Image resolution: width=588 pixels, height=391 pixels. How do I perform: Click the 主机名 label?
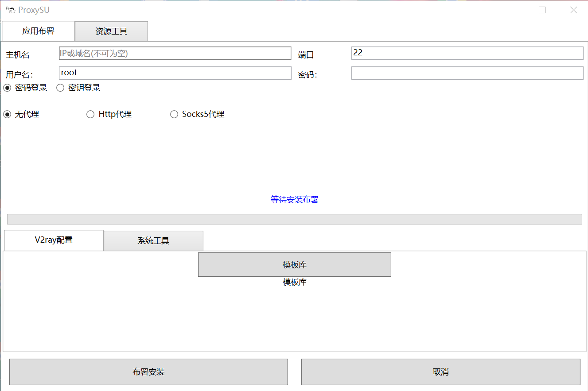[x=18, y=55]
